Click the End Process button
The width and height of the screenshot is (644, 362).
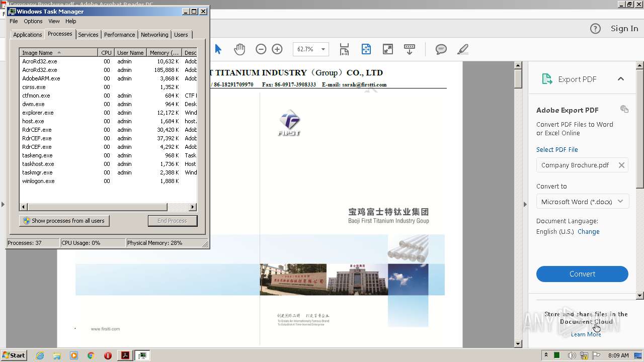click(172, 221)
